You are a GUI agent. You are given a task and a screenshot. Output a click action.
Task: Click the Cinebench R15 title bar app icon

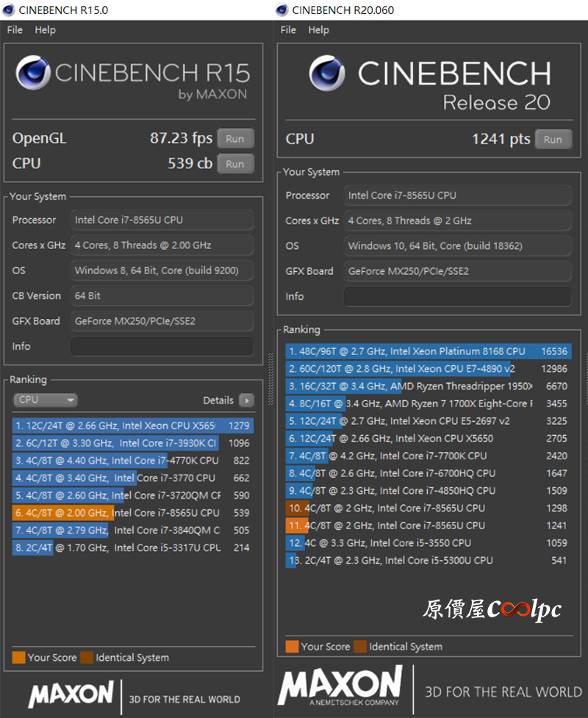(x=8, y=10)
